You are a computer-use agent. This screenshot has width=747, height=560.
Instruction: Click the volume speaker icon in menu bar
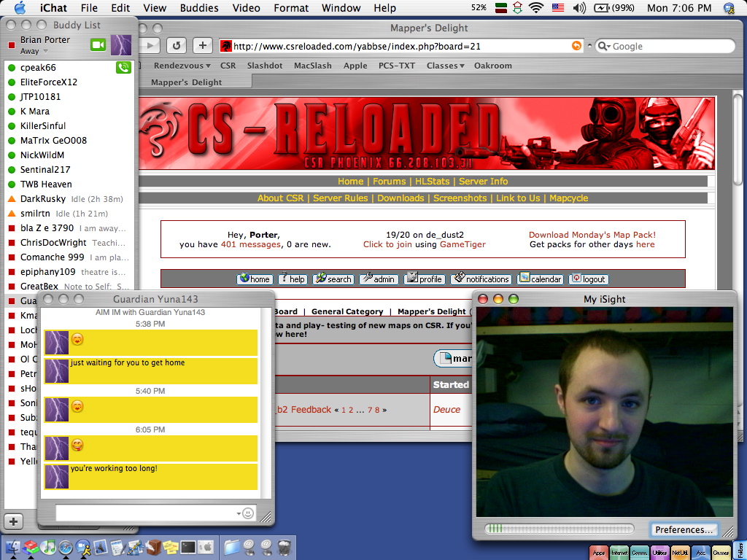tap(580, 8)
